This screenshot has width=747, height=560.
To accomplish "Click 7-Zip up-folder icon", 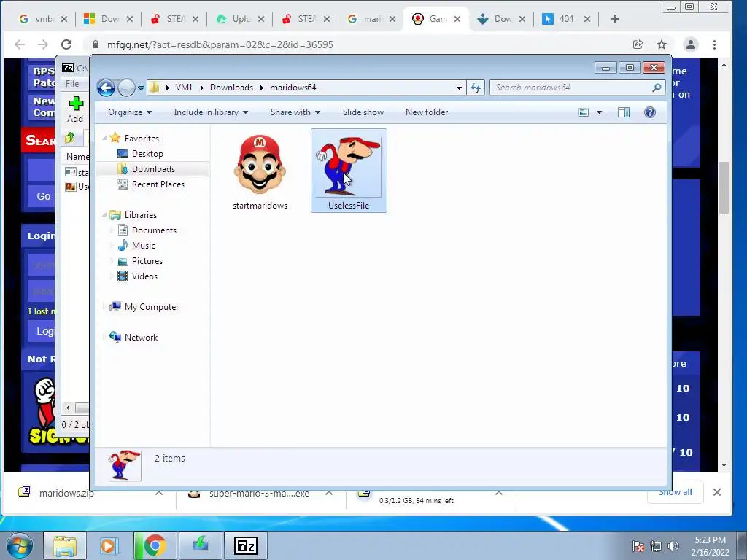I will 70,138.
